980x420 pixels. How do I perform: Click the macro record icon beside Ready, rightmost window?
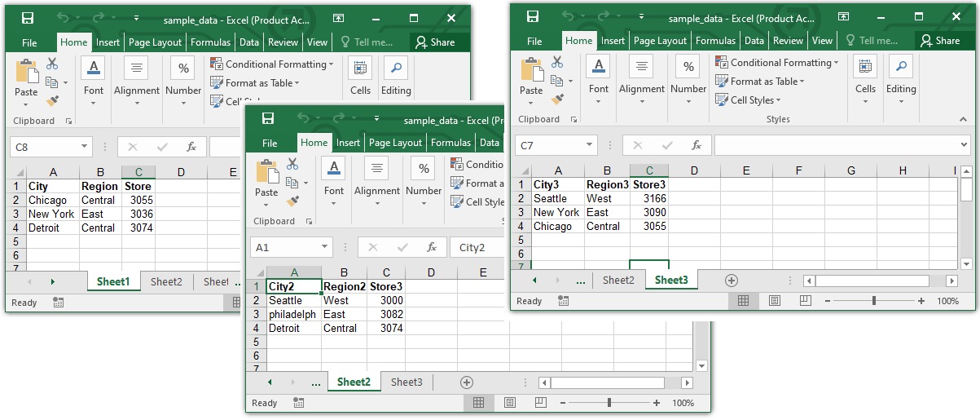tap(563, 301)
